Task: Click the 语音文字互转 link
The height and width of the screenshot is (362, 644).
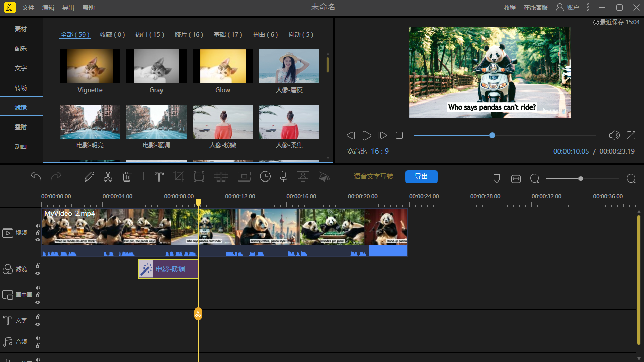Action: tap(373, 176)
